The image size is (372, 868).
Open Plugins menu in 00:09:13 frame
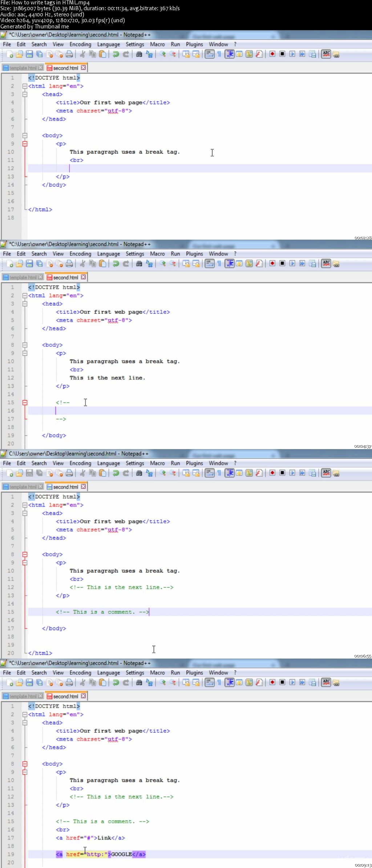[x=194, y=673]
